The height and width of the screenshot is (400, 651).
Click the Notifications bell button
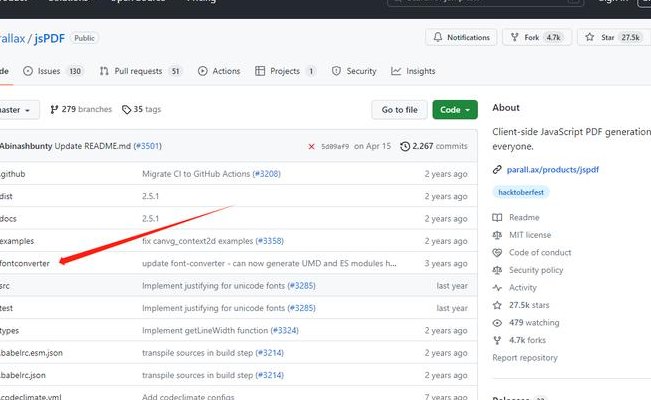[x=461, y=37]
